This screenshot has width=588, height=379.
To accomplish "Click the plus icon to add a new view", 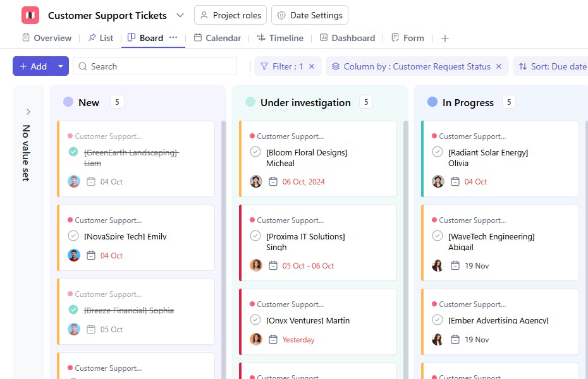I will 444,38.
